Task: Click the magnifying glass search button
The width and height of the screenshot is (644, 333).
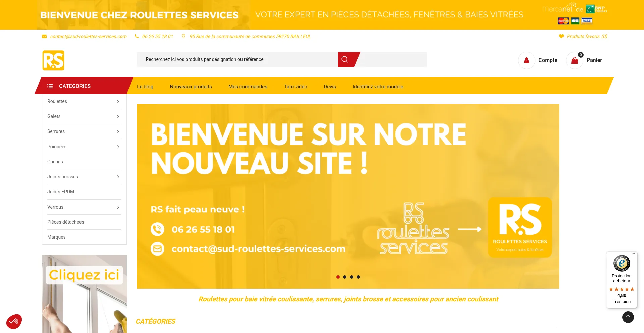Action: (x=345, y=60)
